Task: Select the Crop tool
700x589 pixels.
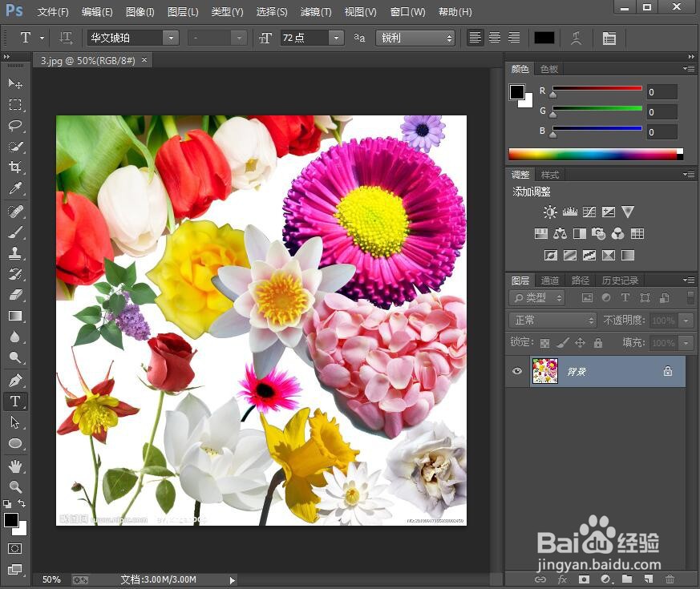Action: [x=15, y=167]
